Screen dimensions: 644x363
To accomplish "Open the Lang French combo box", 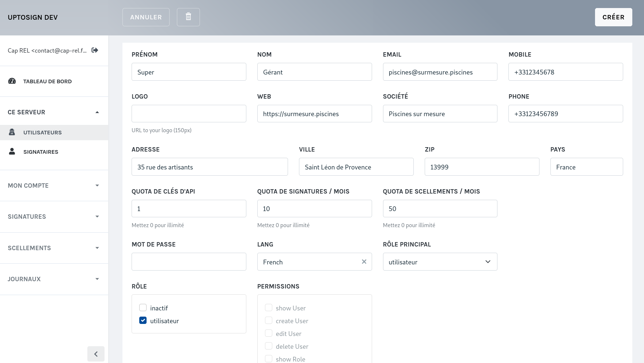I will click(314, 262).
